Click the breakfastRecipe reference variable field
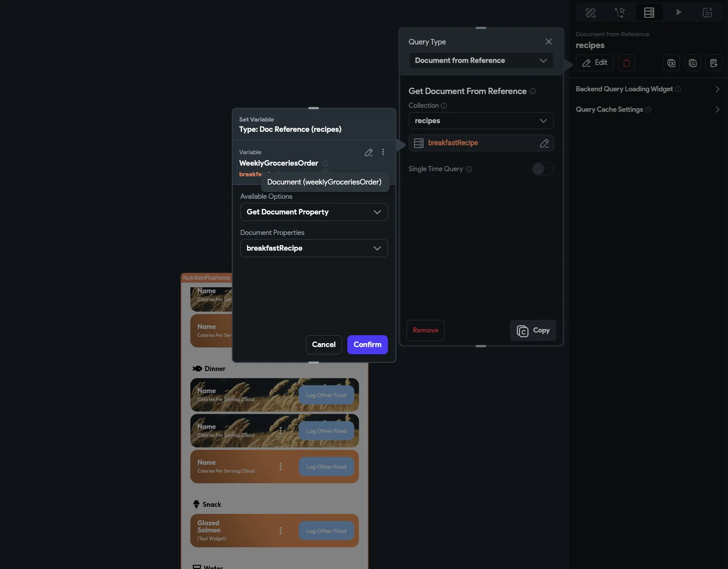This screenshot has width=728, height=569. point(481,143)
